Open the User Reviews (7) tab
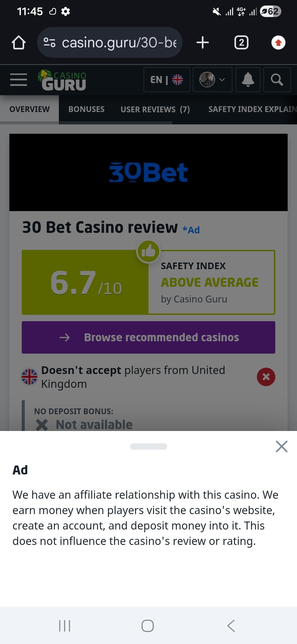Viewport: 297px width, 644px height. [155, 109]
